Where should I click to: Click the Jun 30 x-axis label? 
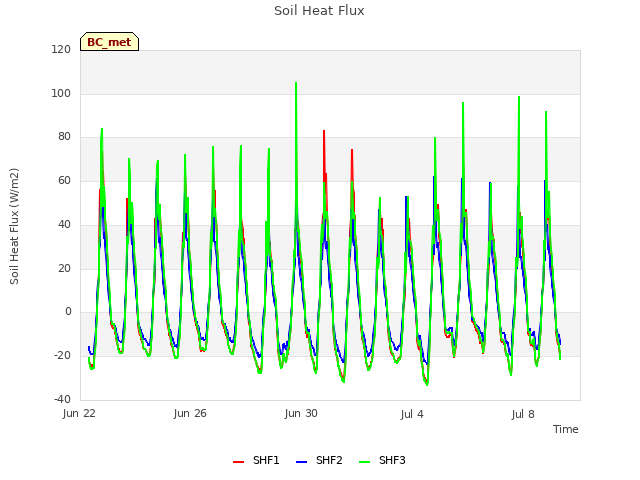pos(301,413)
